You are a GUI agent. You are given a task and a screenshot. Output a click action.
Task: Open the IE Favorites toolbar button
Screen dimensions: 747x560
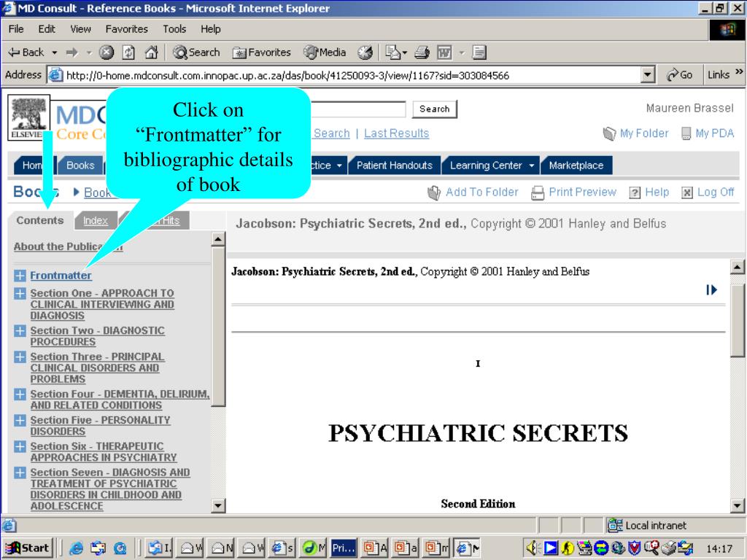click(262, 52)
